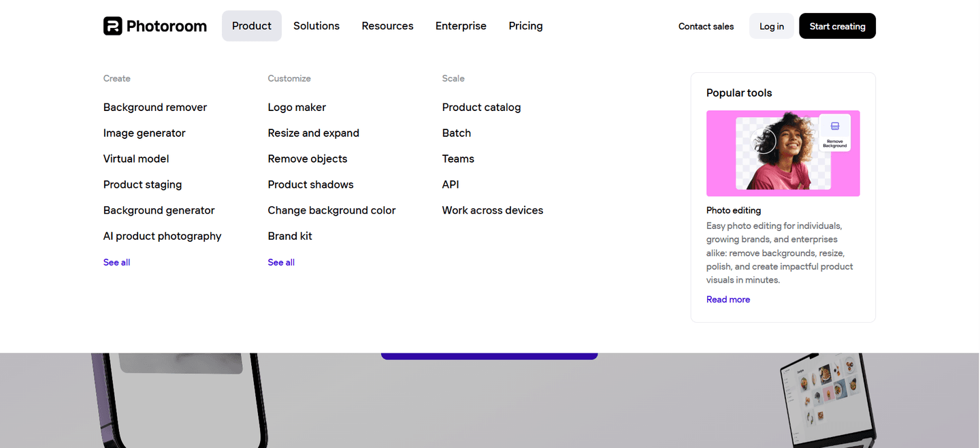This screenshot has height=448, width=980.
Task: Select AI product photography
Action: (162, 236)
